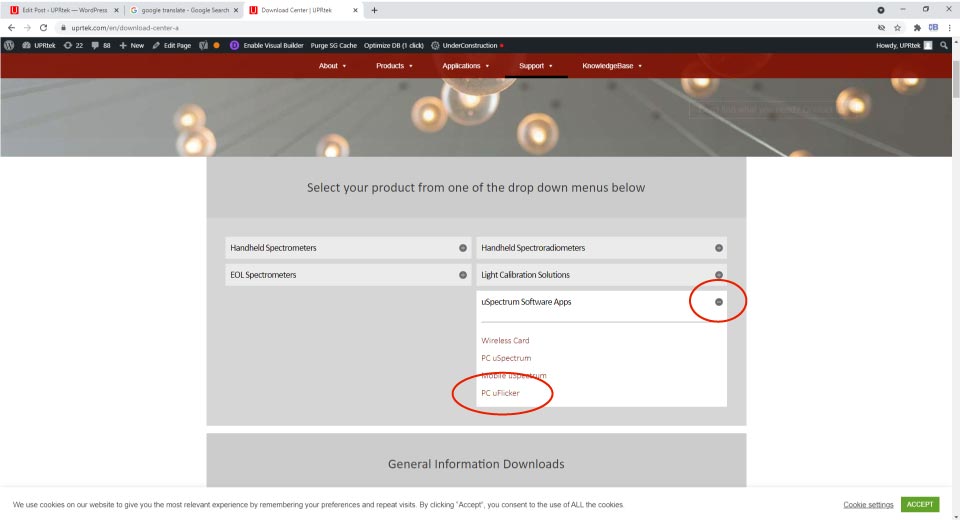This screenshot has height=520, width=960.
Task: Switch to google translate search tab
Action: click(184, 10)
